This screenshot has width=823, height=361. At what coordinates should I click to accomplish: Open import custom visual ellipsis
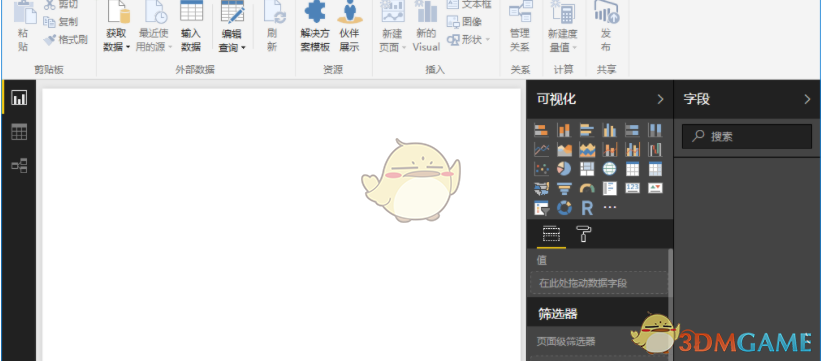[609, 208]
